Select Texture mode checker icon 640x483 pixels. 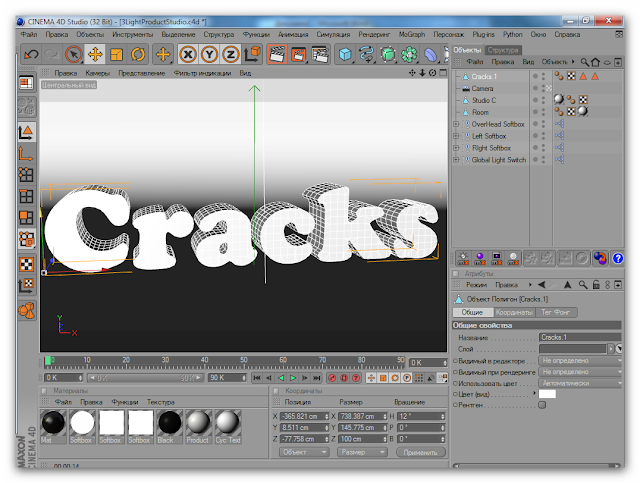tap(26, 264)
